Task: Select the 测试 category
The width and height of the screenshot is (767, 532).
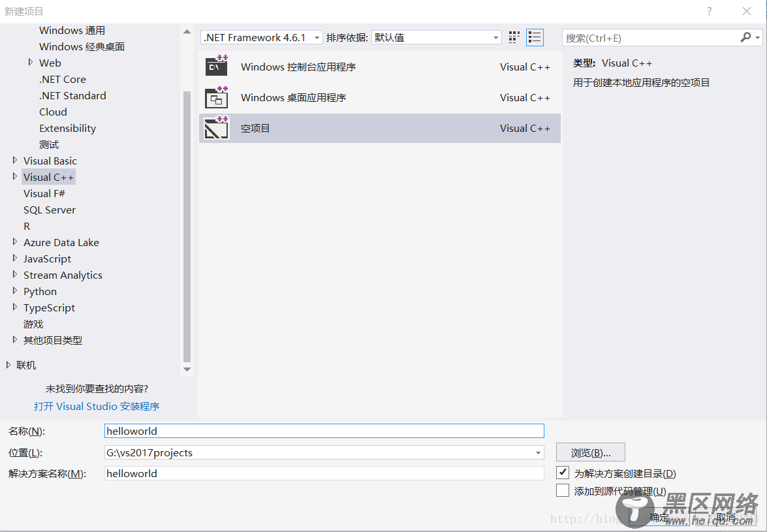Action: [49, 145]
